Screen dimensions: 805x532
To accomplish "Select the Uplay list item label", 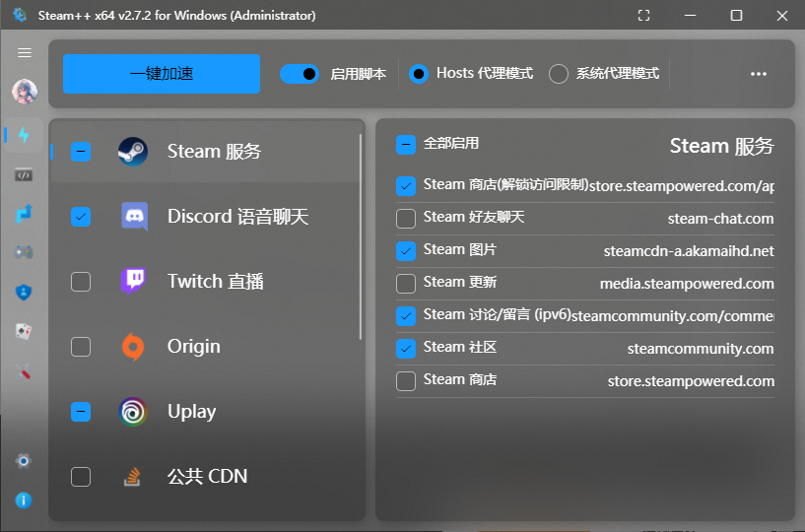I will pos(191,412).
